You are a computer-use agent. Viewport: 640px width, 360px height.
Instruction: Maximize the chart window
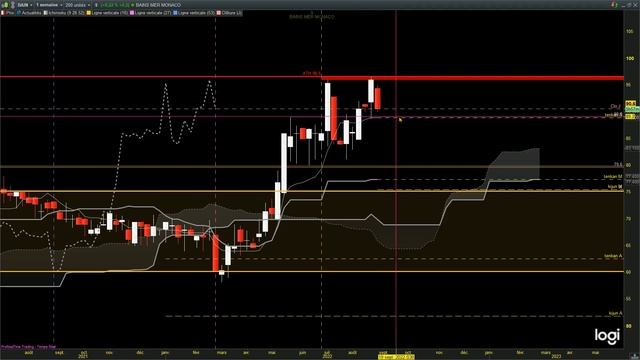tap(629, 5)
